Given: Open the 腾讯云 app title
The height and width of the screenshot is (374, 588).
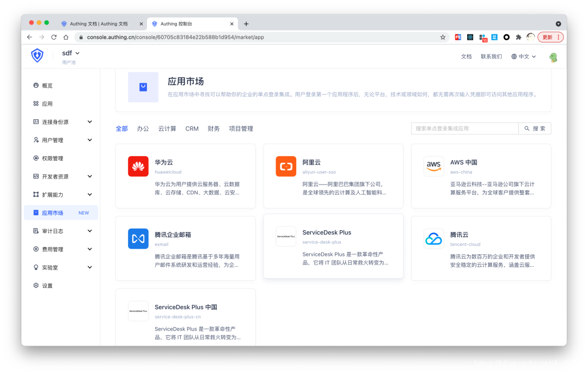Looking at the screenshot, I should pos(460,235).
